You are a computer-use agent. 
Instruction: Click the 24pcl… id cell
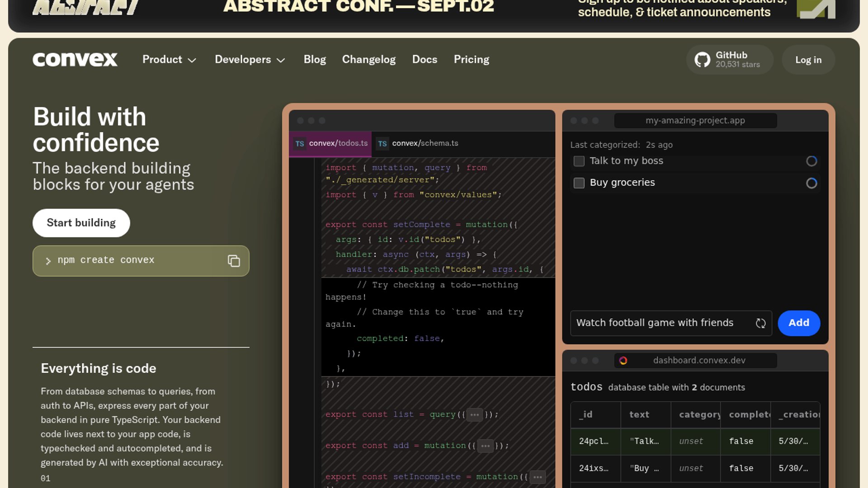[x=596, y=441]
